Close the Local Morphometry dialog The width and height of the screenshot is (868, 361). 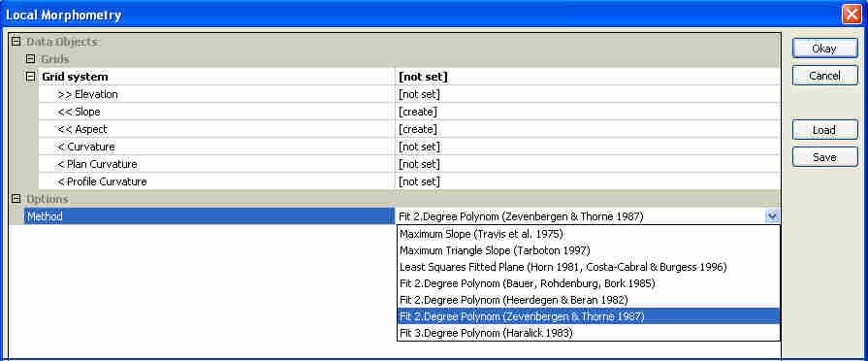pyautogui.click(x=852, y=15)
